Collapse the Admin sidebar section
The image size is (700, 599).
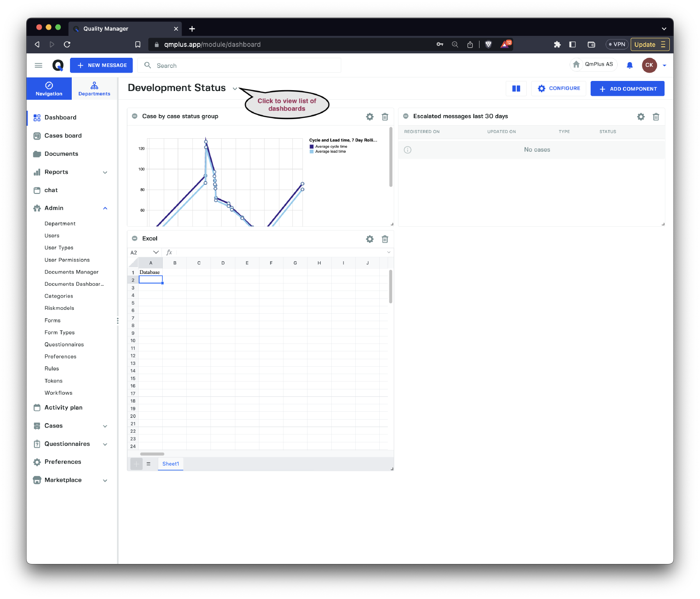[x=105, y=208]
